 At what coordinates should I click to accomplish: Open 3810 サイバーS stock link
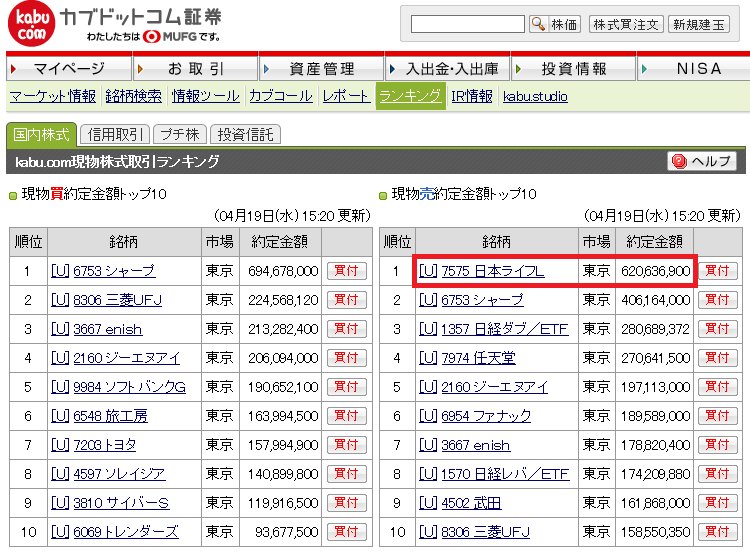(121, 503)
